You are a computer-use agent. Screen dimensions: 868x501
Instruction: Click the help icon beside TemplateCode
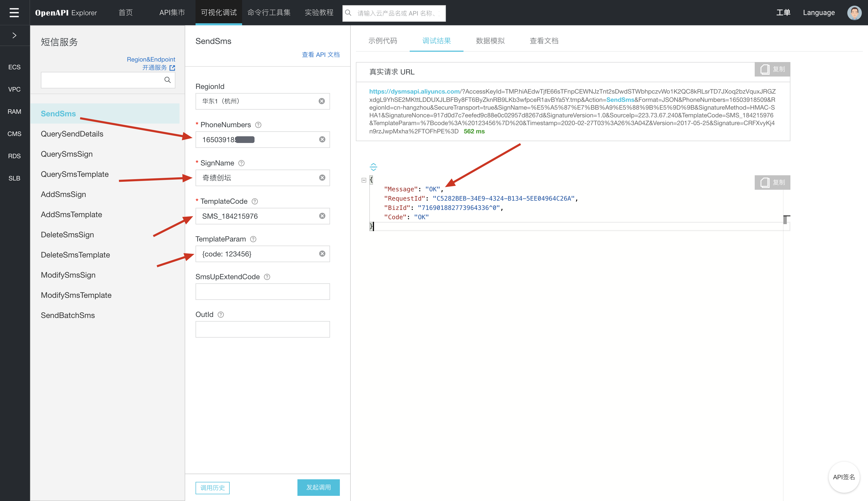tap(255, 201)
